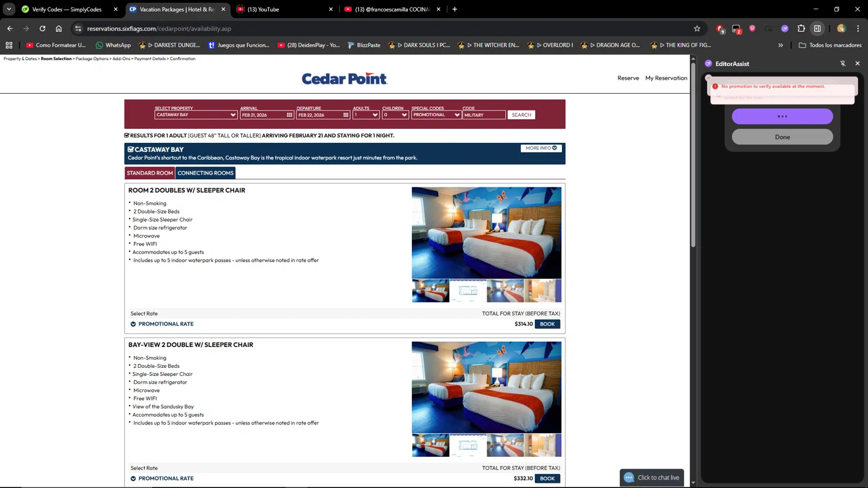Click the address bar URL
The height and width of the screenshot is (488, 868).
tap(159, 28)
